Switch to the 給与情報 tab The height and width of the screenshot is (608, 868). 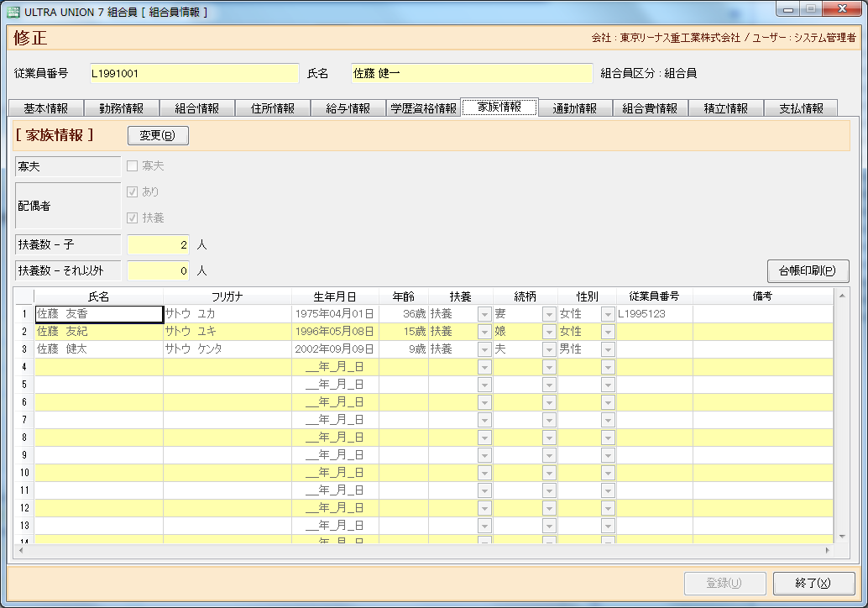pyautogui.click(x=348, y=108)
